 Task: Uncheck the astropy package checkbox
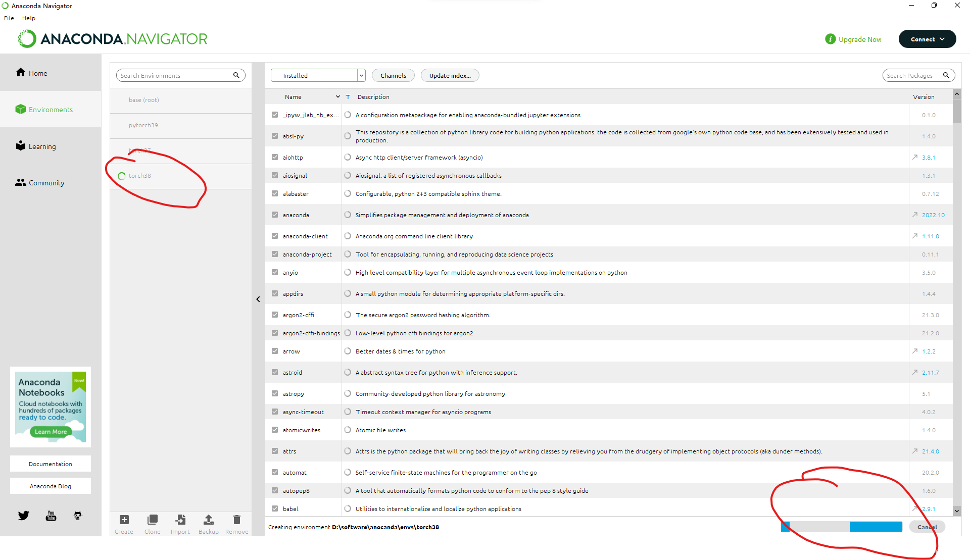[275, 393]
